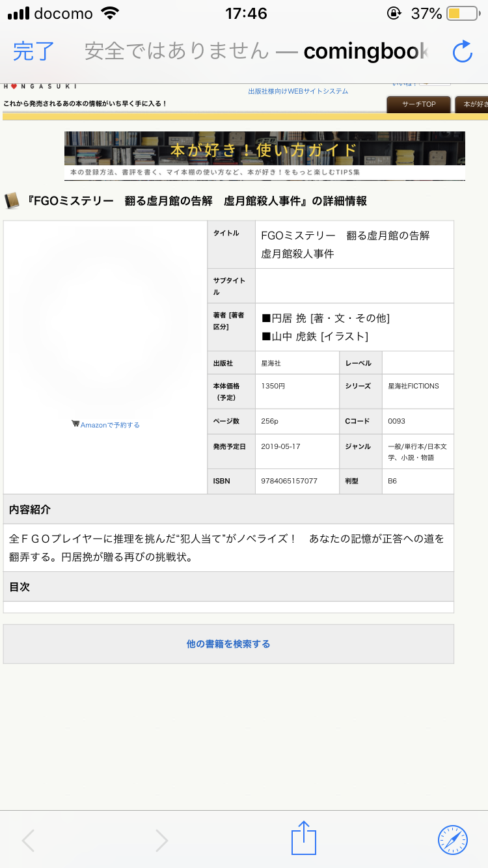488x868 pixels.
Task: Reload the page with the refresh icon
Action: 462,51
